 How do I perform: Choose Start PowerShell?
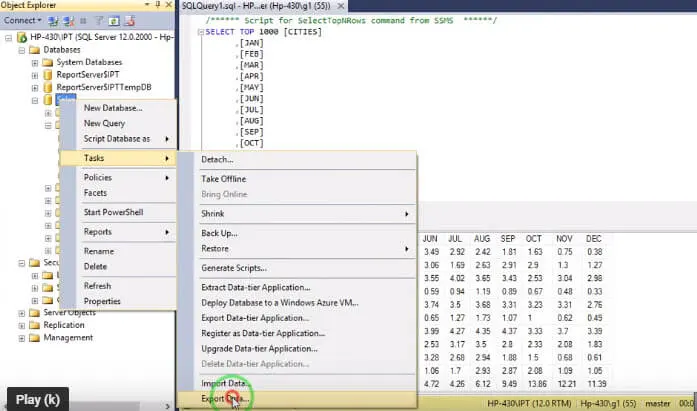(x=118, y=212)
